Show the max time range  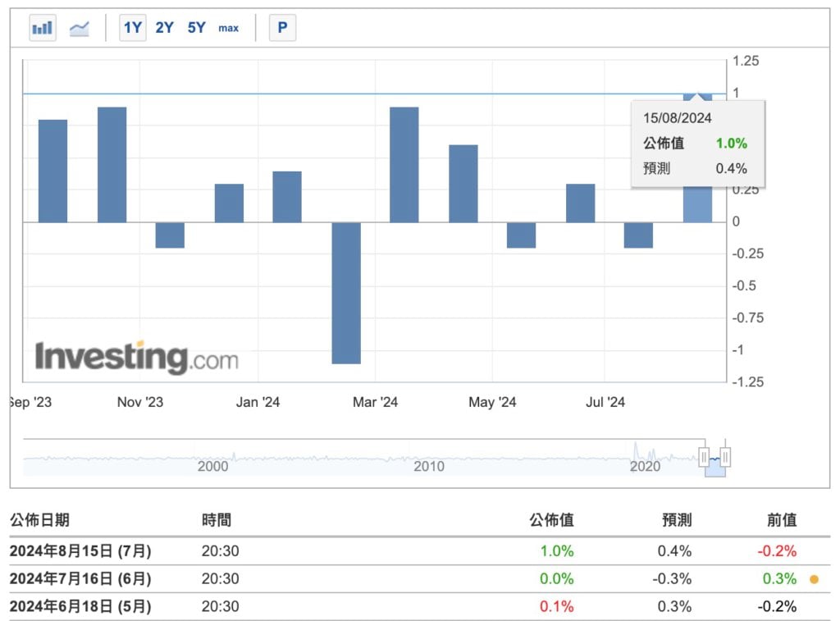click(228, 28)
